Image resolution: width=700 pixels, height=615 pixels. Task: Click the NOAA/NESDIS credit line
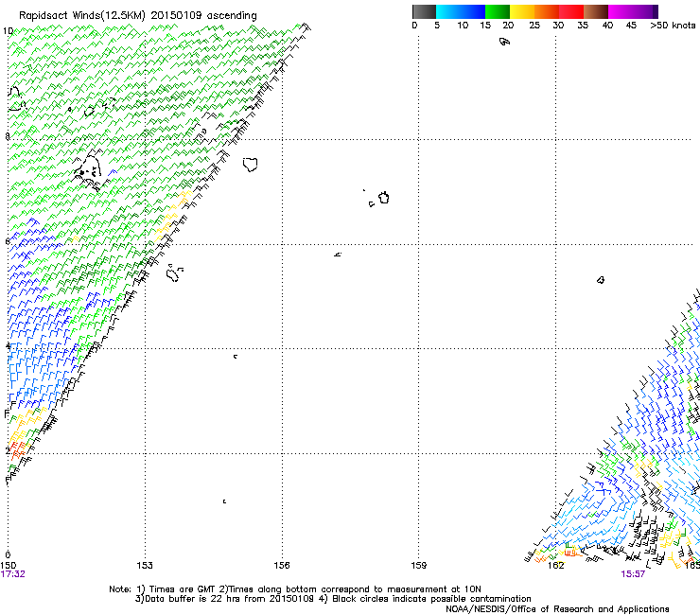pos(557,609)
